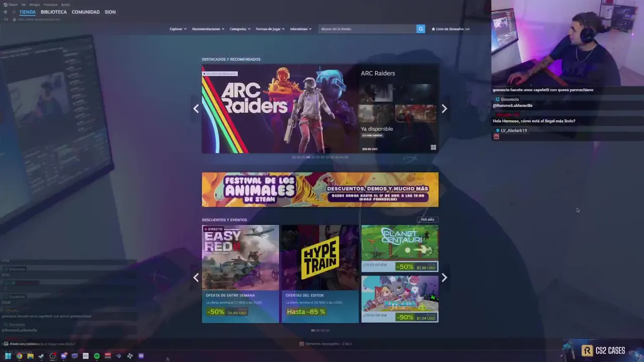Viewport: 644px width, 362px height.
Task: View the bottom-right ARC Raiders screenshot thumbnail
Action: [416, 114]
